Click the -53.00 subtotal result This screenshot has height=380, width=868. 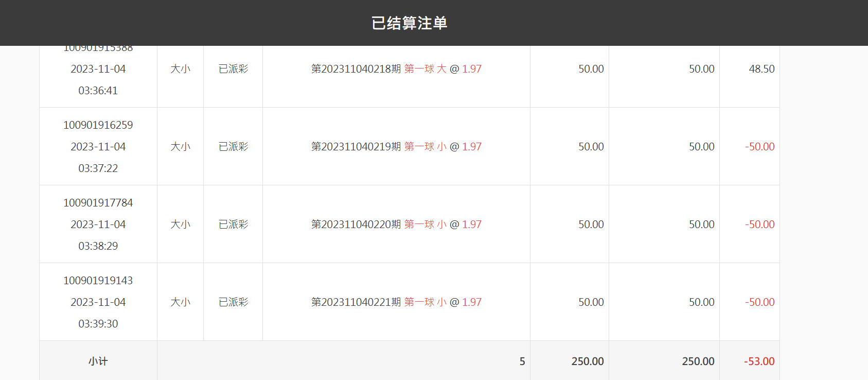click(759, 361)
